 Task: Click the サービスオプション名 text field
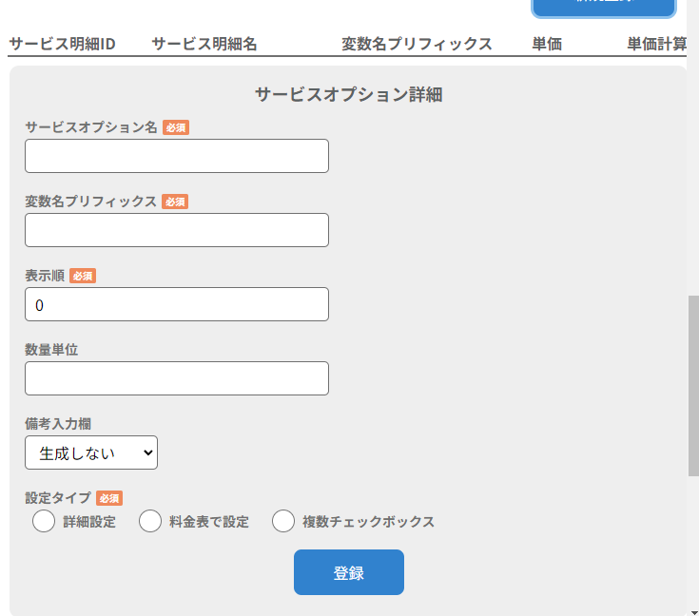[176, 156]
